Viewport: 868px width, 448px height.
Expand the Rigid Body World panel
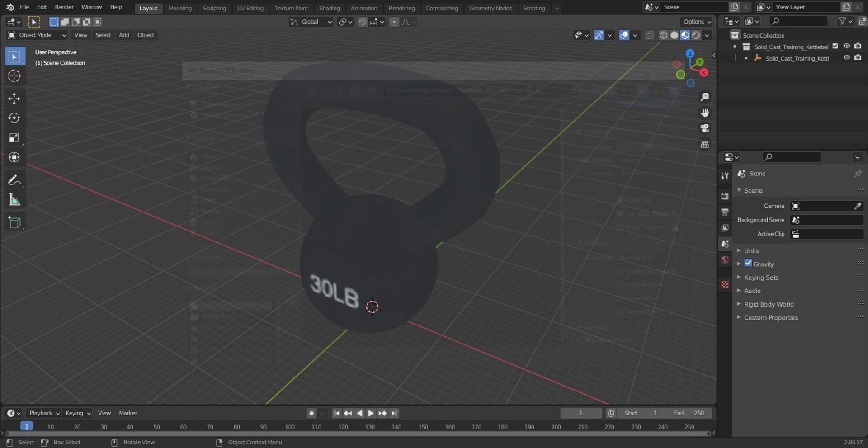click(x=769, y=304)
